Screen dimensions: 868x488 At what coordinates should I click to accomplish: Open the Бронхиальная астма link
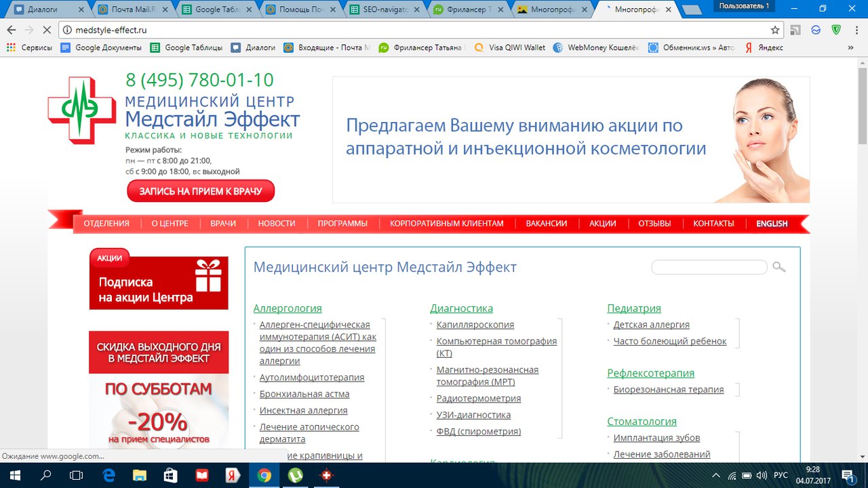(x=304, y=394)
